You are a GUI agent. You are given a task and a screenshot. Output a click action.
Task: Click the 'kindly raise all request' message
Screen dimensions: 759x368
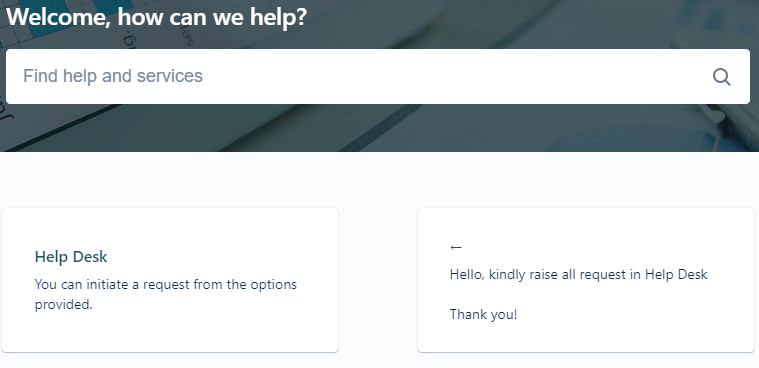point(578,275)
